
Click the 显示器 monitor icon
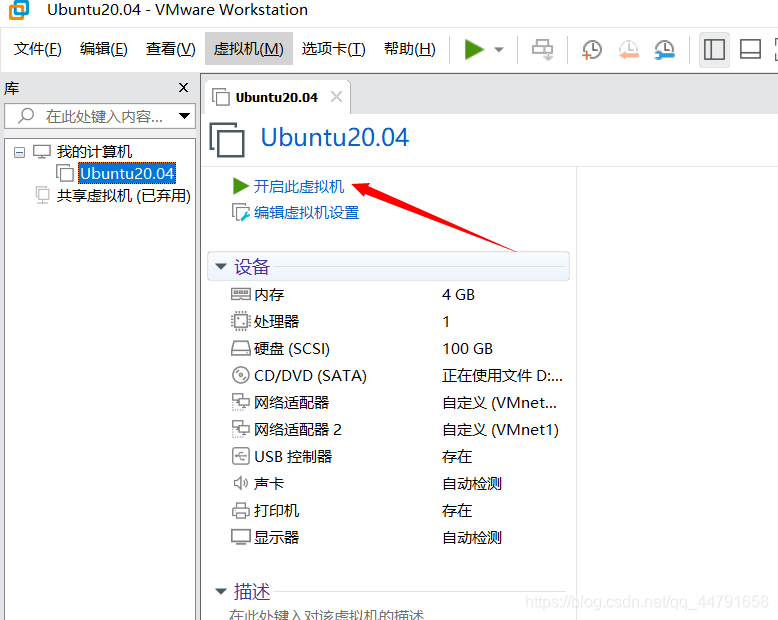point(241,537)
